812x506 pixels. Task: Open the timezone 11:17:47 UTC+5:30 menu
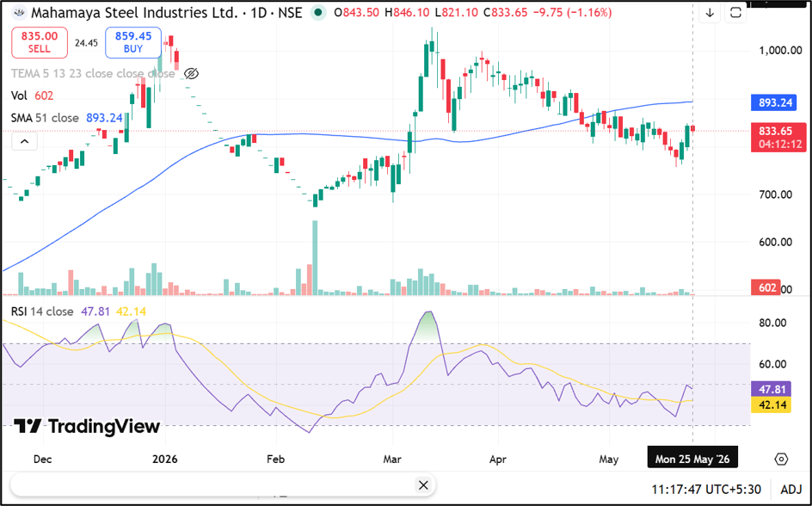coord(706,489)
